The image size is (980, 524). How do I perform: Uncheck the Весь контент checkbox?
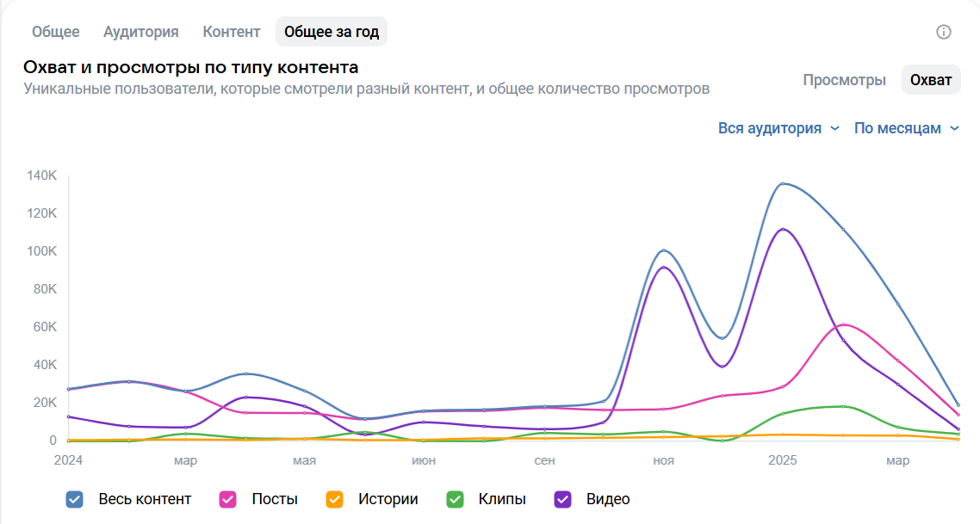(75, 499)
